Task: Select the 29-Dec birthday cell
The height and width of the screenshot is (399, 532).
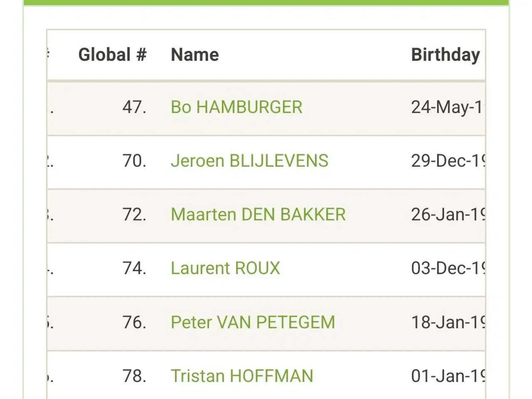Action: (448, 161)
